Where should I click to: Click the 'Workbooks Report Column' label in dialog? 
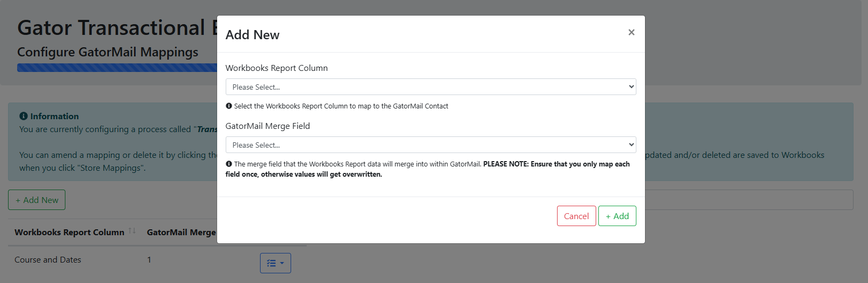click(x=277, y=68)
